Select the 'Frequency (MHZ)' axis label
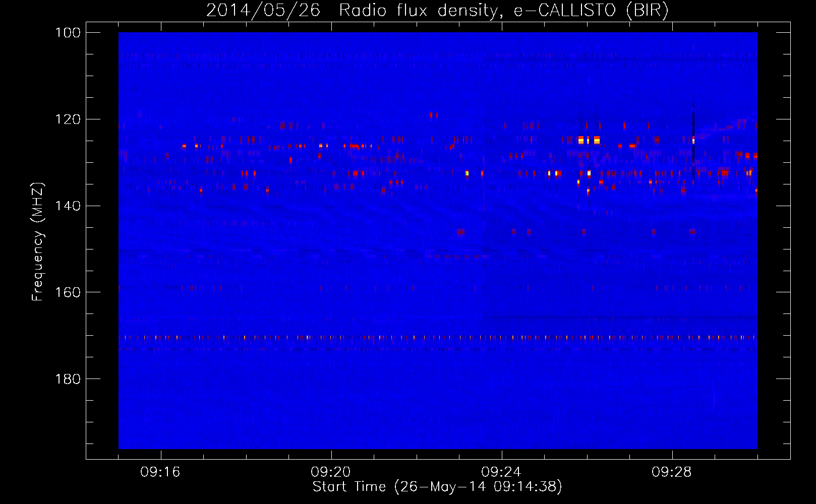 (x=38, y=241)
